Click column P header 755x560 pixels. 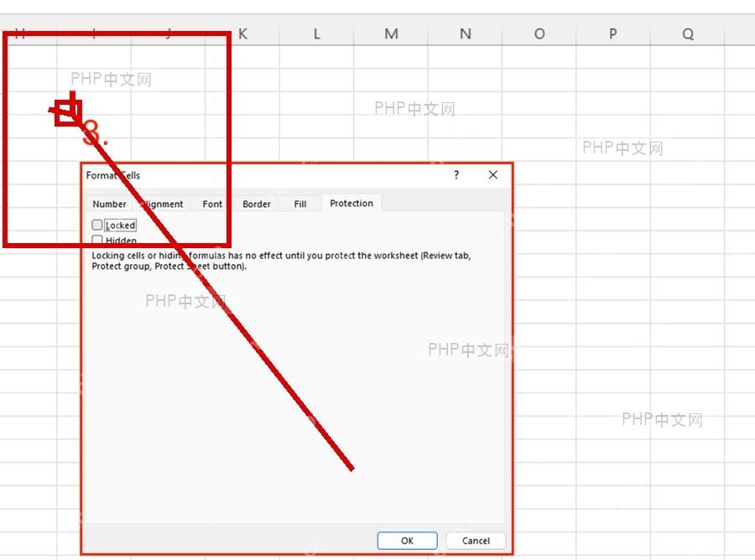click(613, 34)
